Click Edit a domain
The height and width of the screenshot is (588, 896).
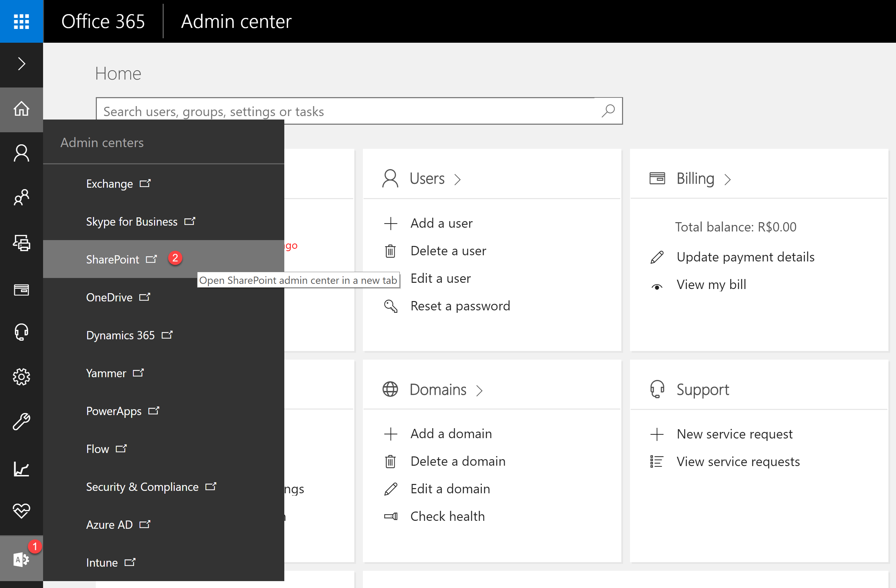click(x=450, y=489)
